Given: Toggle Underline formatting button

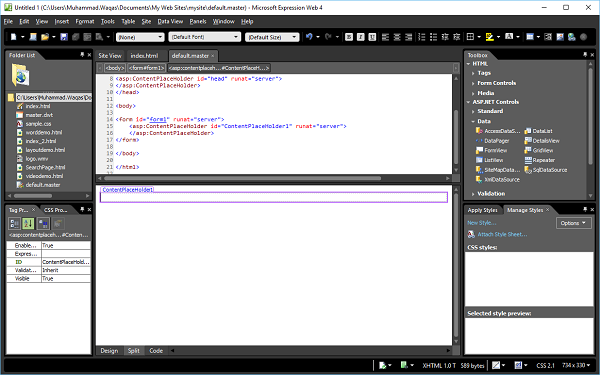Looking at the screenshot, I should 372,37.
